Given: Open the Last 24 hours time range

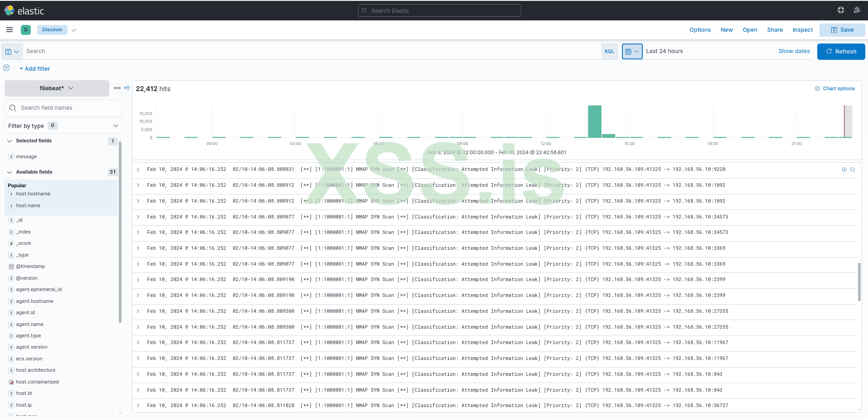Looking at the screenshot, I should (664, 51).
